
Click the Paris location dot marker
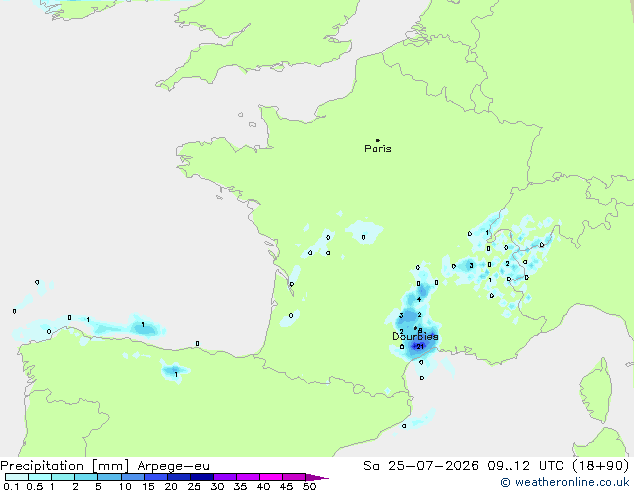[378, 140]
